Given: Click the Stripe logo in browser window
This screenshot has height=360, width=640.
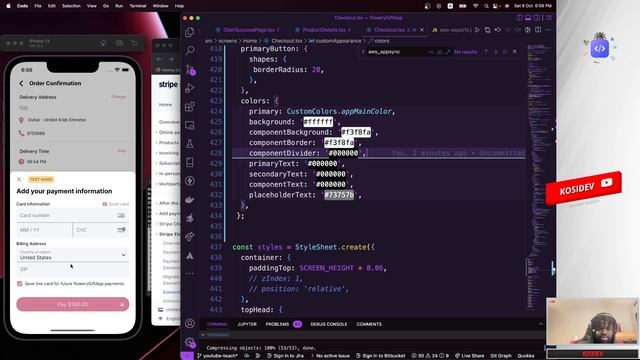Looking at the screenshot, I should click(x=168, y=84).
